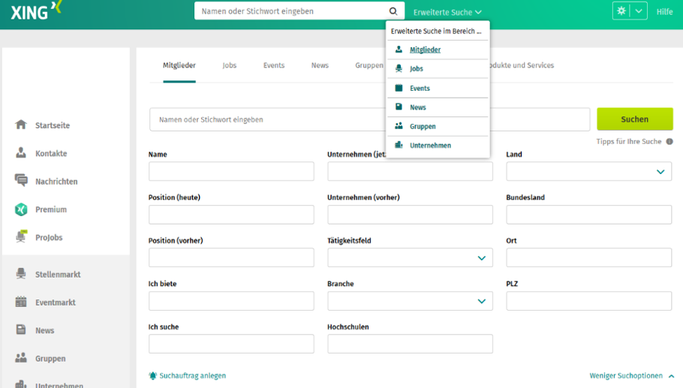Click into the Ort field
Image resolution: width=683 pixels, height=388 pixels.
pyautogui.click(x=588, y=257)
